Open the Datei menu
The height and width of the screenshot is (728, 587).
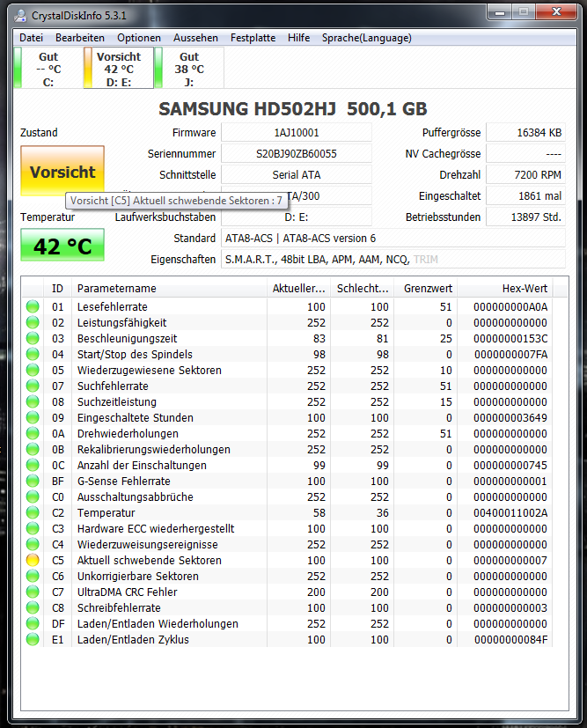point(31,38)
